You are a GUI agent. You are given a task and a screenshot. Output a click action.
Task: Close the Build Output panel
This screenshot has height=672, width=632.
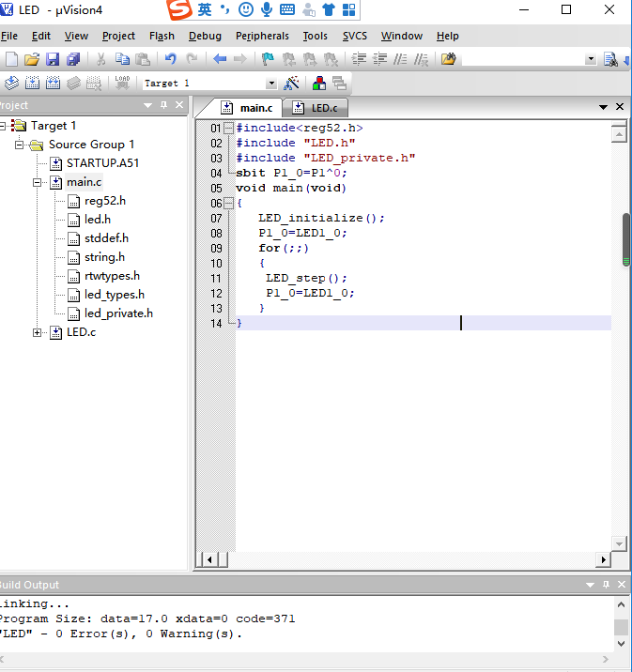622,585
